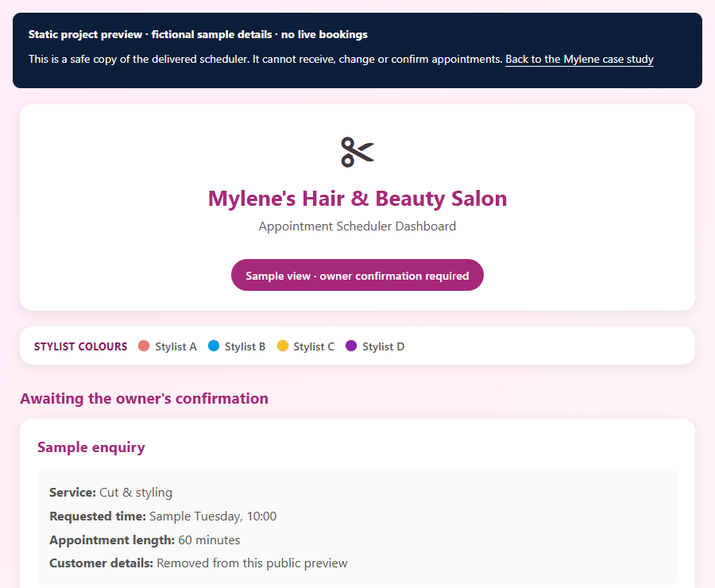The height and width of the screenshot is (588, 715).
Task: Click the Stylist A label
Action: [176, 346]
